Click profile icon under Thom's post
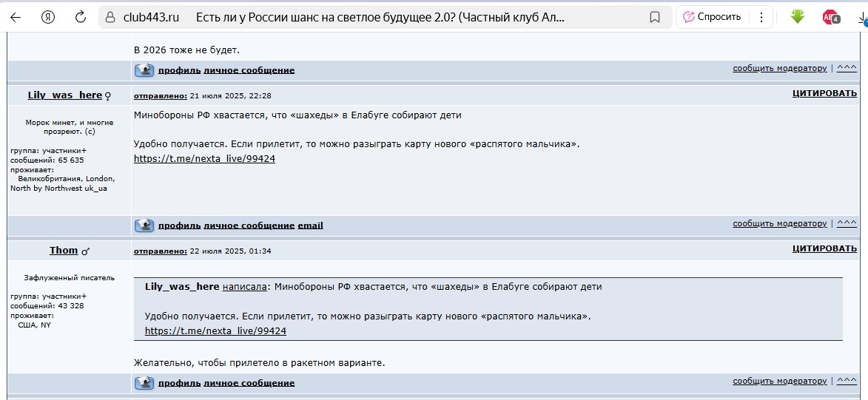Screen dimensions: 868x400 click(x=144, y=383)
